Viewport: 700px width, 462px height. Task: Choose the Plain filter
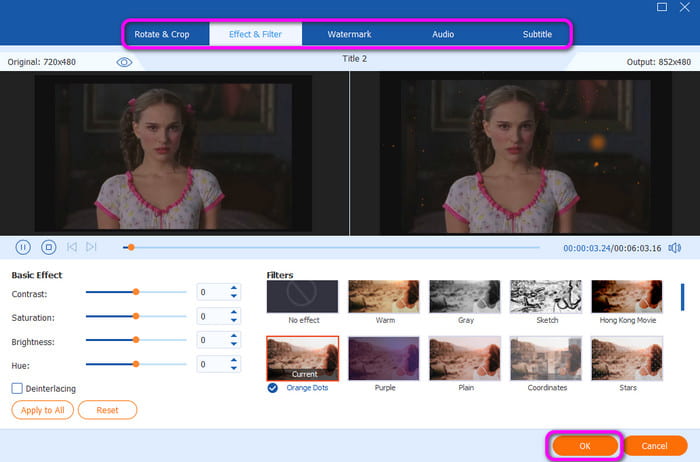point(465,358)
